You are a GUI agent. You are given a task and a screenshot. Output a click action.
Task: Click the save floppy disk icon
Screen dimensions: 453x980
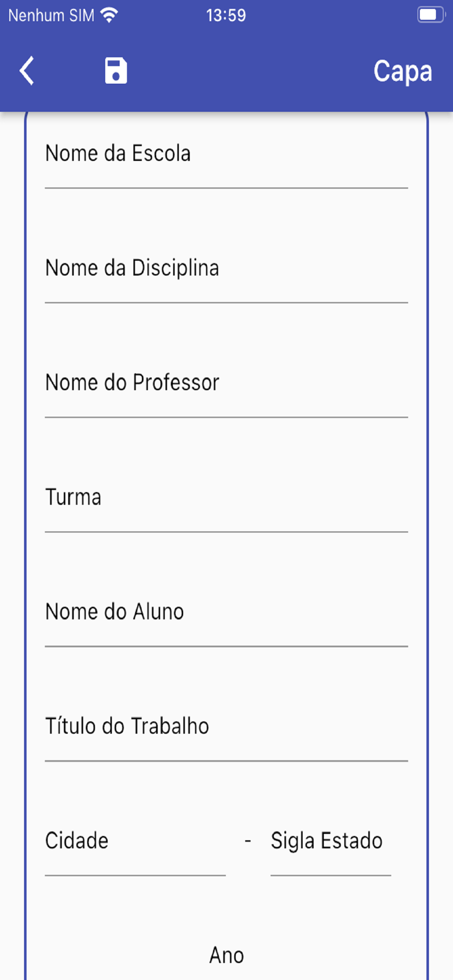pos(116,71)
